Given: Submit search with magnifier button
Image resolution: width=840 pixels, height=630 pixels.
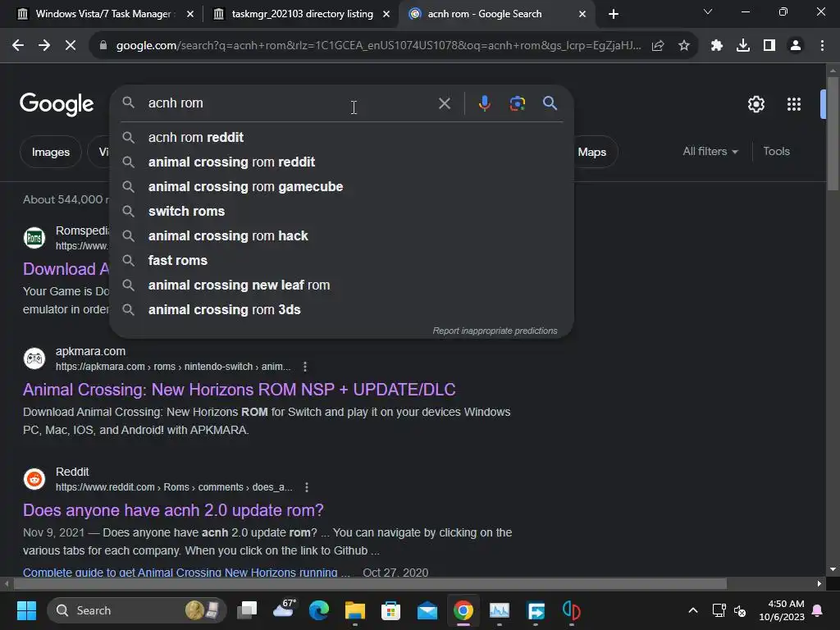Looking at the screenshot, I should (x=550, y=103).
